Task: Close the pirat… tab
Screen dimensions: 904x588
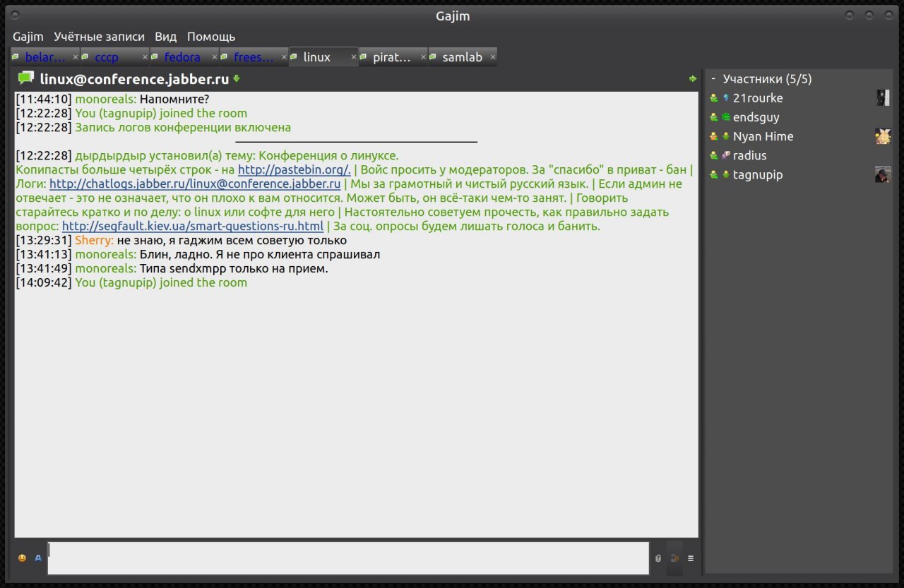Action: [424, 57]
